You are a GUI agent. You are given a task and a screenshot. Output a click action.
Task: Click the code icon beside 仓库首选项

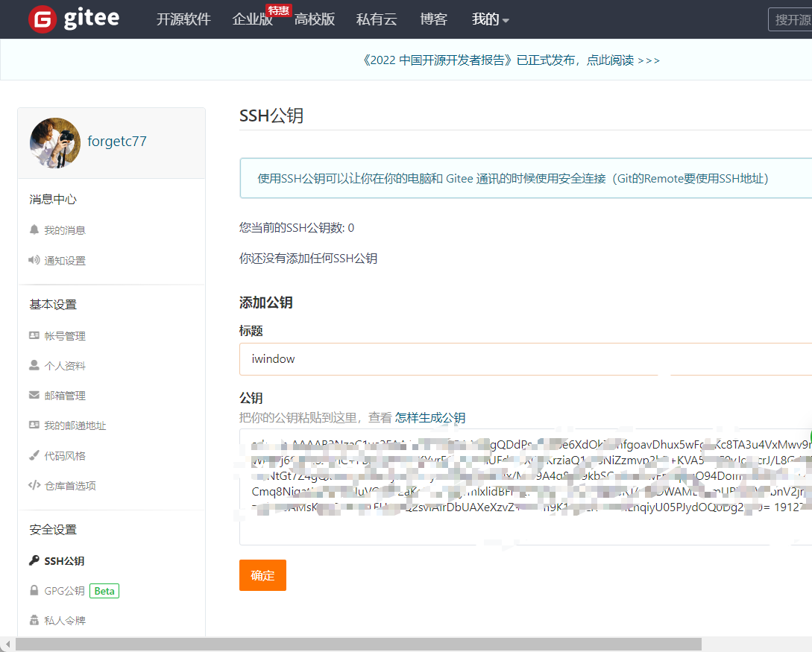(x=34, y=485)
